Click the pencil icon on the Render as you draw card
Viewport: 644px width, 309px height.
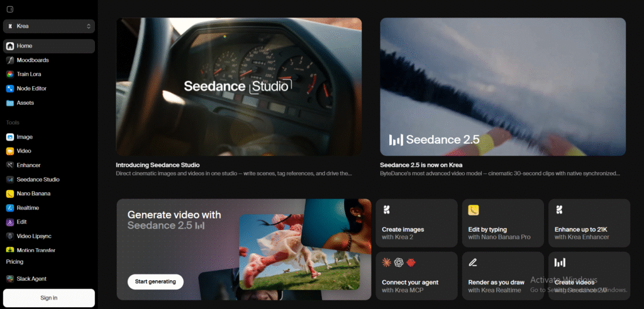pos(473,263)
